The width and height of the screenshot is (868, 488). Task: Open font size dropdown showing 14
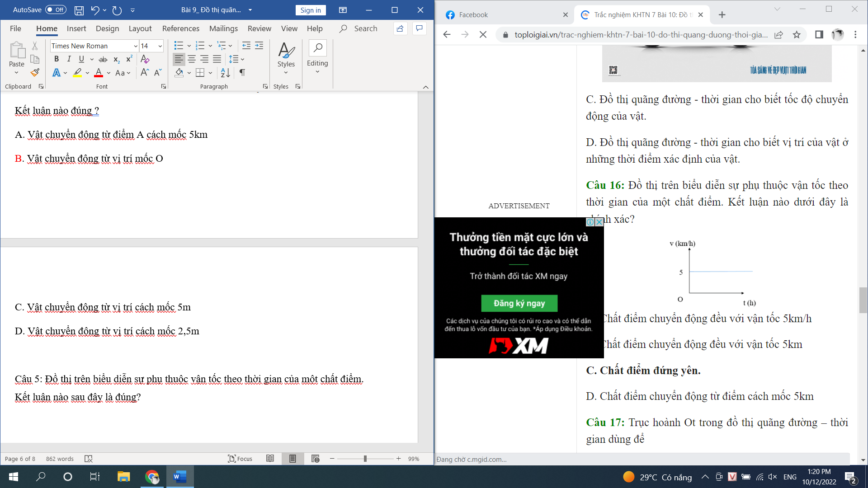(160, 46)
